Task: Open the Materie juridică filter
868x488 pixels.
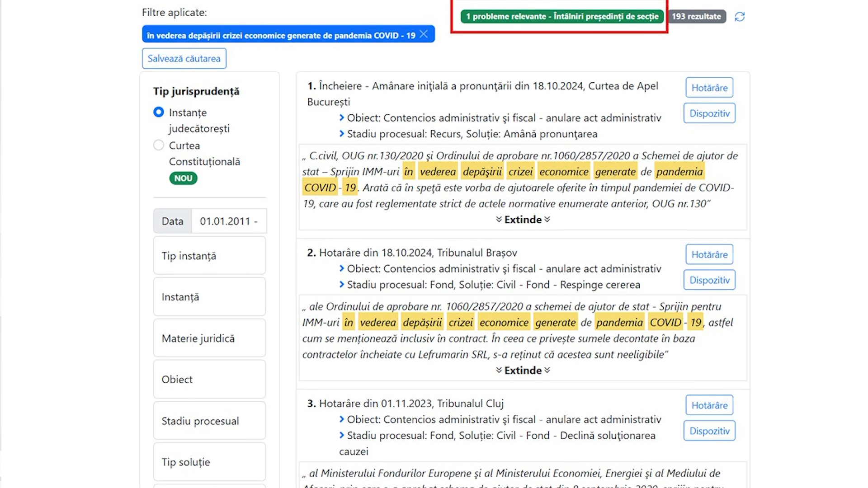Action: tap(209, 338)
